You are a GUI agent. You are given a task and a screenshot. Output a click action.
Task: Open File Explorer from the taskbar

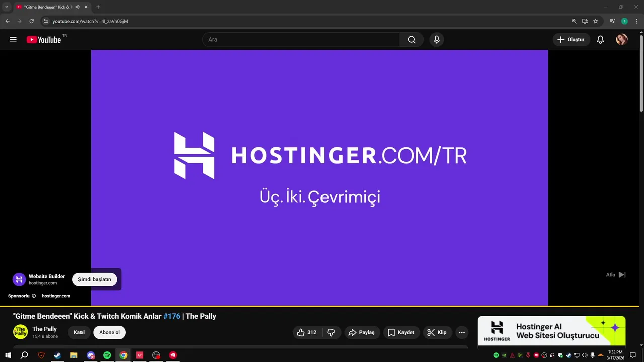point(74,355)
